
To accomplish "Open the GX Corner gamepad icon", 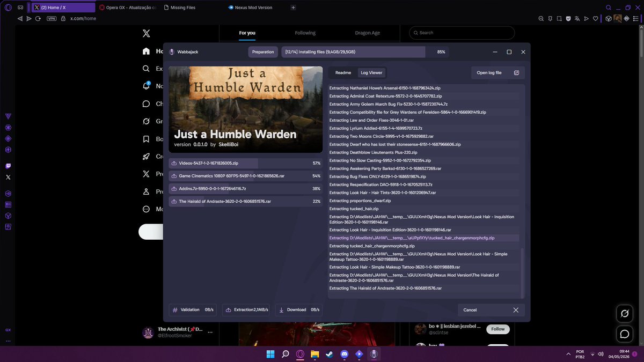I will pos(20,8).
